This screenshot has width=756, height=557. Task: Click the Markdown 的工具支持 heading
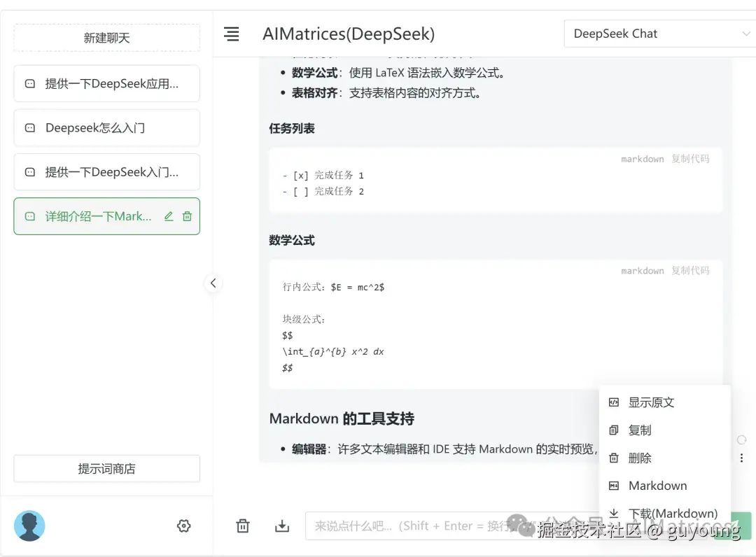pyautogui.click(x=342, y=418)
